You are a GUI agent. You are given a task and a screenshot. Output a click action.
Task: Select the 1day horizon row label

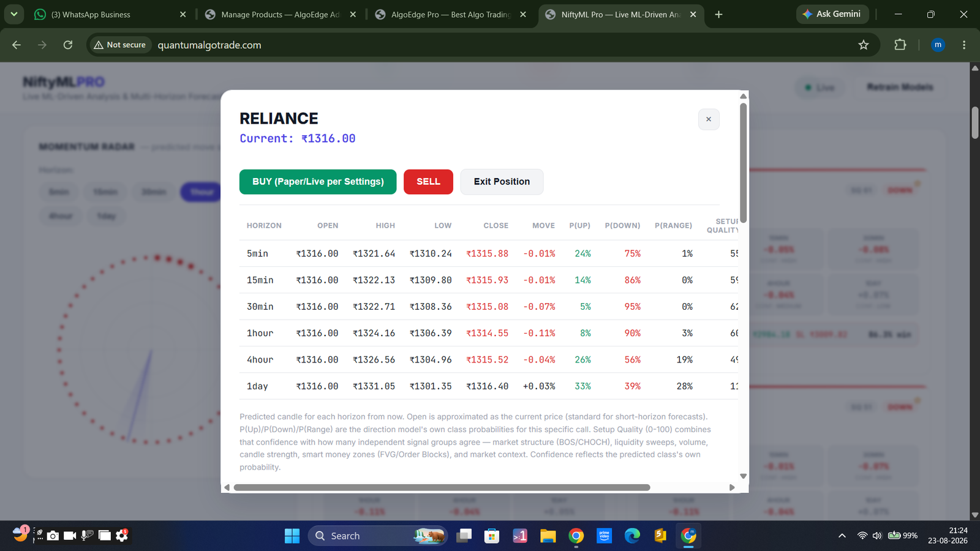(257, 386)
